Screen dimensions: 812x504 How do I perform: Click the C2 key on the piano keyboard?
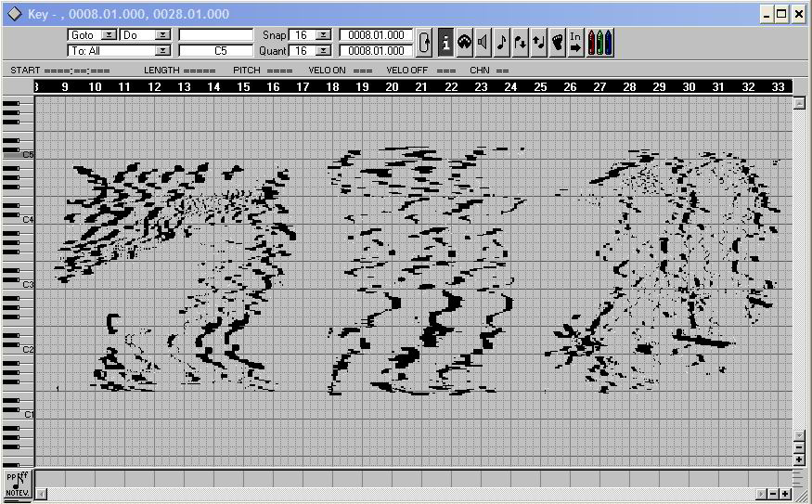[x=19, y=350]
